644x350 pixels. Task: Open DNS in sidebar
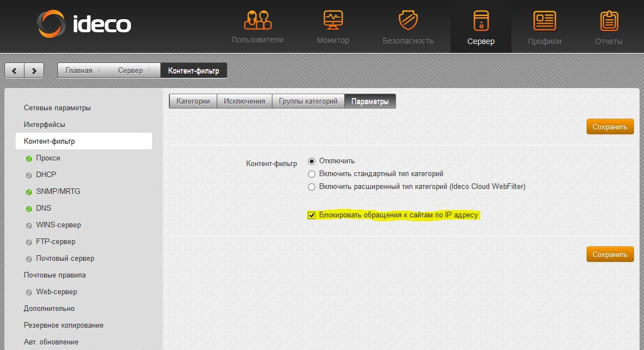coord(43,208)
